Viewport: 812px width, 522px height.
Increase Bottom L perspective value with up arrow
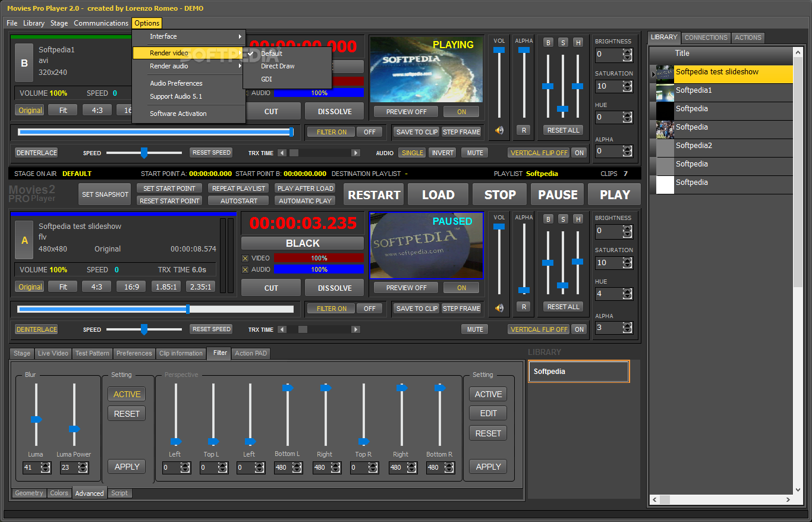tap(297, 464)
